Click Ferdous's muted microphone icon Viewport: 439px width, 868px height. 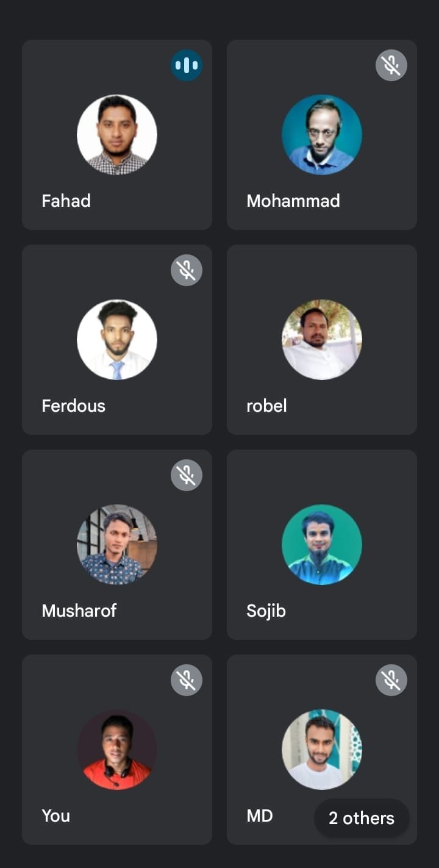[187, 270]
